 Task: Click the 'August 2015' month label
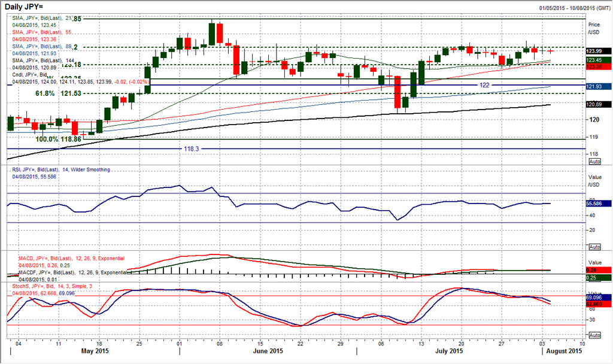pos(564,351)
